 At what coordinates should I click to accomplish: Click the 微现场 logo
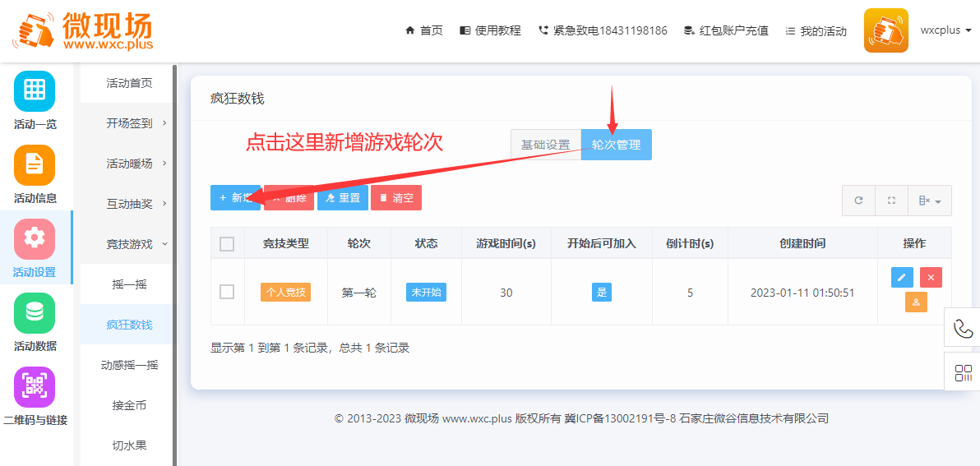coord(82,30)
